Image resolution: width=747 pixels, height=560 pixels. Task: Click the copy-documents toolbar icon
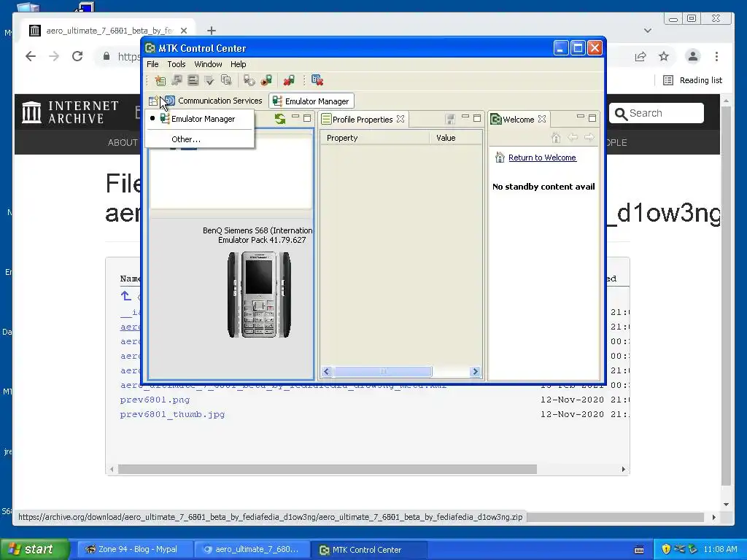(226, 80)
